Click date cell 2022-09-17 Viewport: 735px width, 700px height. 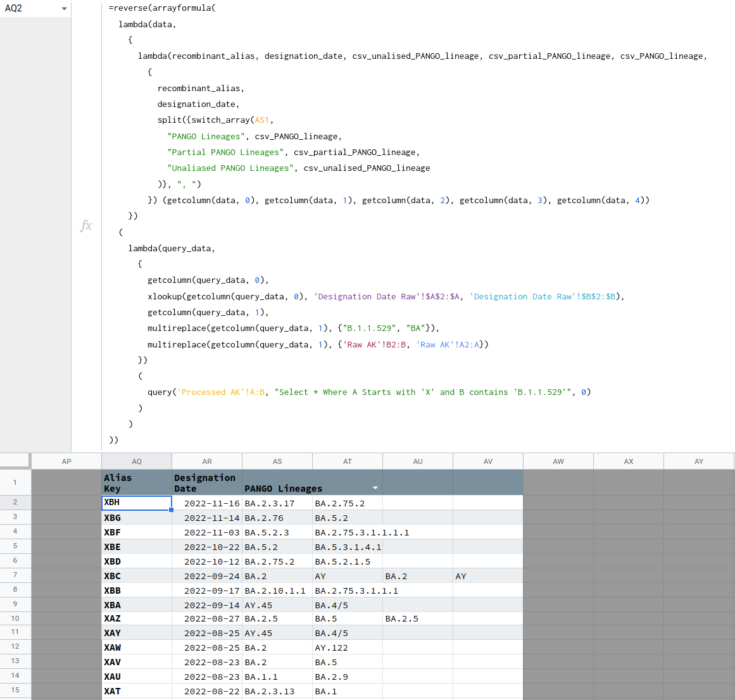207,591
